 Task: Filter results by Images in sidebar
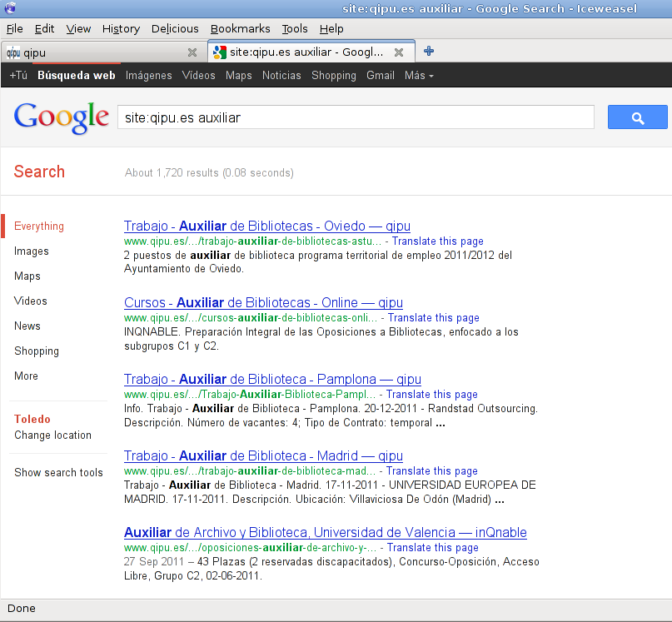click(32, 251)
